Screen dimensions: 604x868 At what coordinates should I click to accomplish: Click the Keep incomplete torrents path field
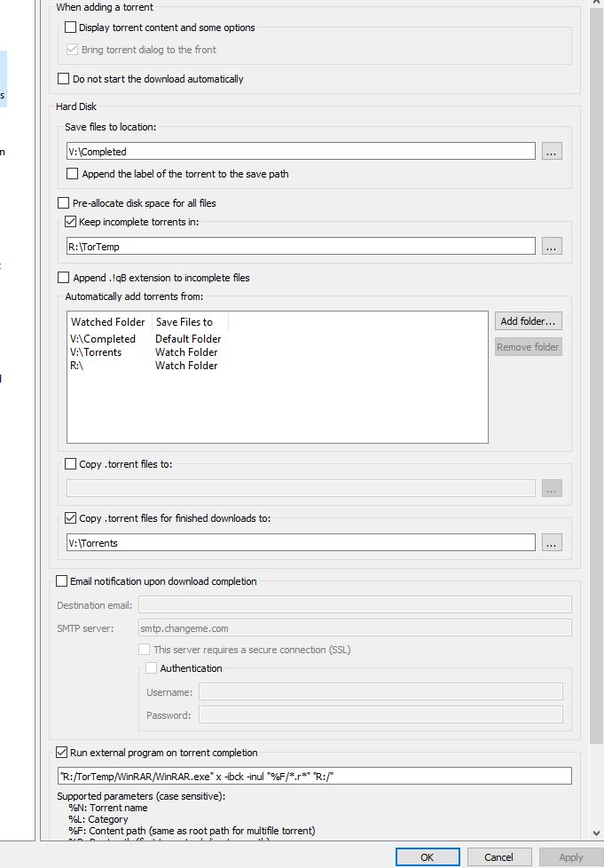tap(301, 247)
